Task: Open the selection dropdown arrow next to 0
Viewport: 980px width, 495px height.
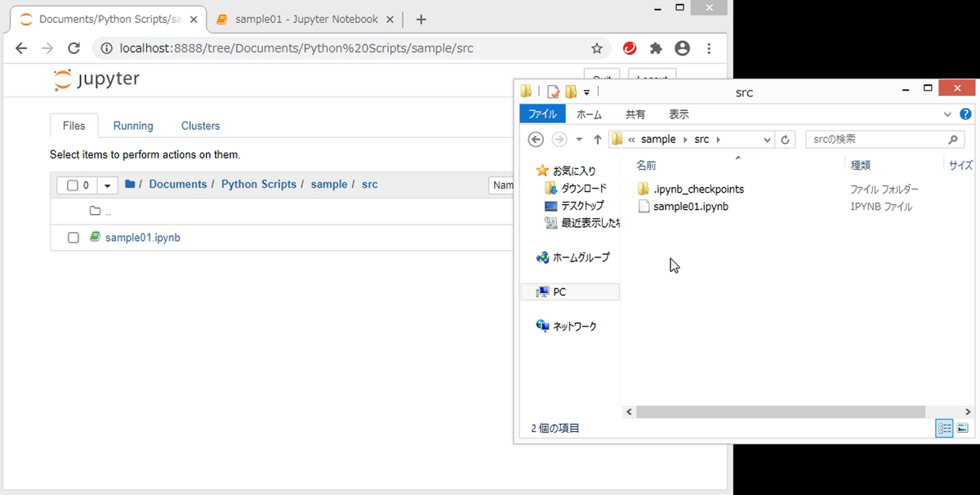Action: point(108,185)
